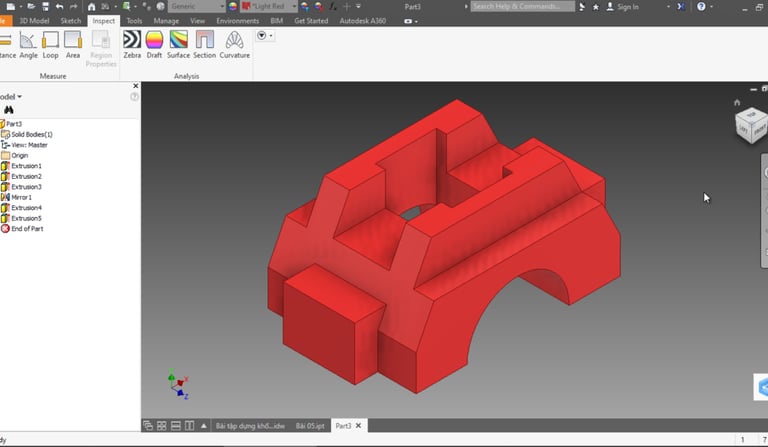Select the Area measure tool
The image size is (768, 447).
(x=72, y=45)
